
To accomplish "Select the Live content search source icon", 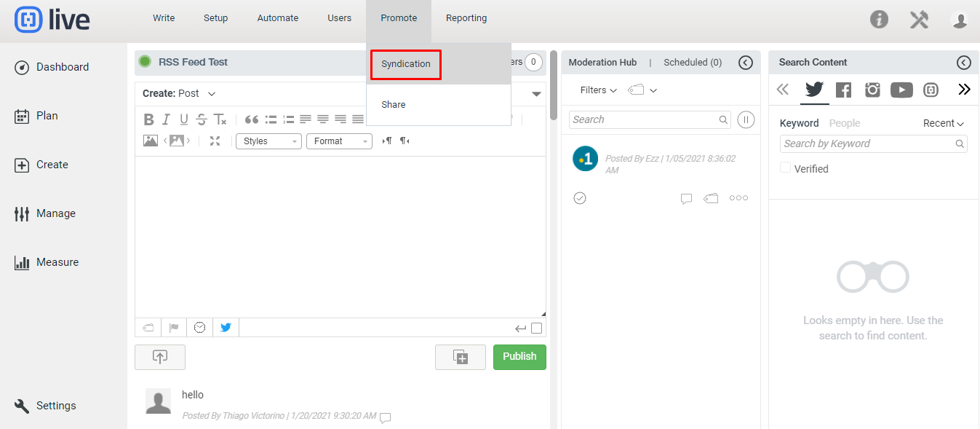I will [931, 90].
